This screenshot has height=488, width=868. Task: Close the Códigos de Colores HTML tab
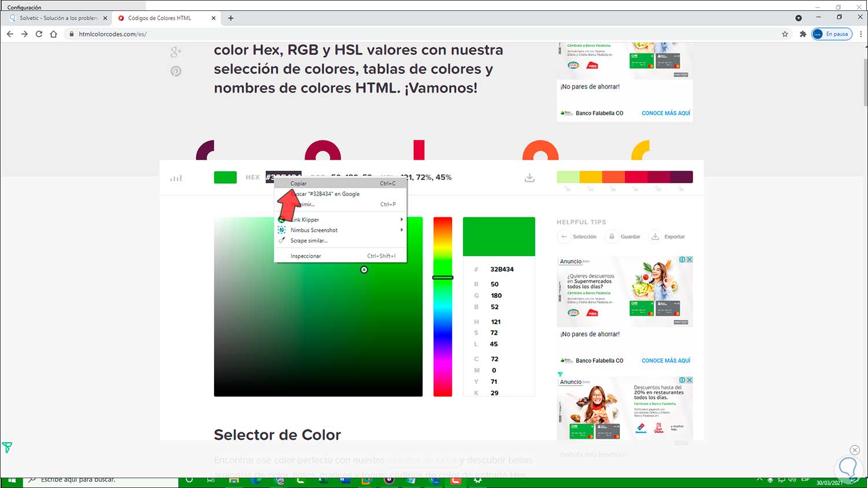click(214, 18)
